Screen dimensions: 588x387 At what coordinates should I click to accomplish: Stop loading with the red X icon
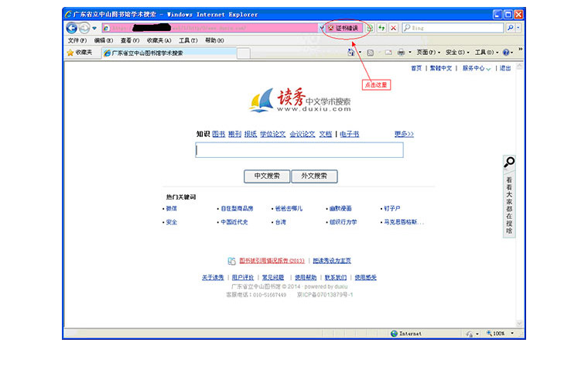click(393, 28)
